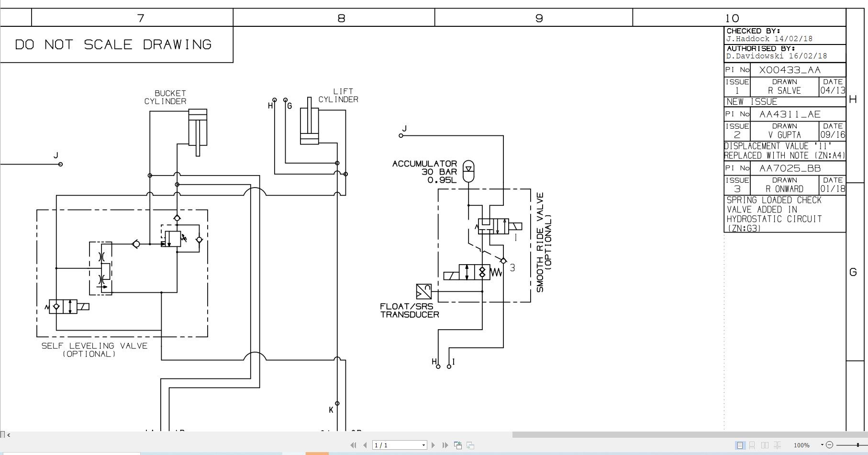Click the zoom slider handle
868x455 pixels.
858,445
